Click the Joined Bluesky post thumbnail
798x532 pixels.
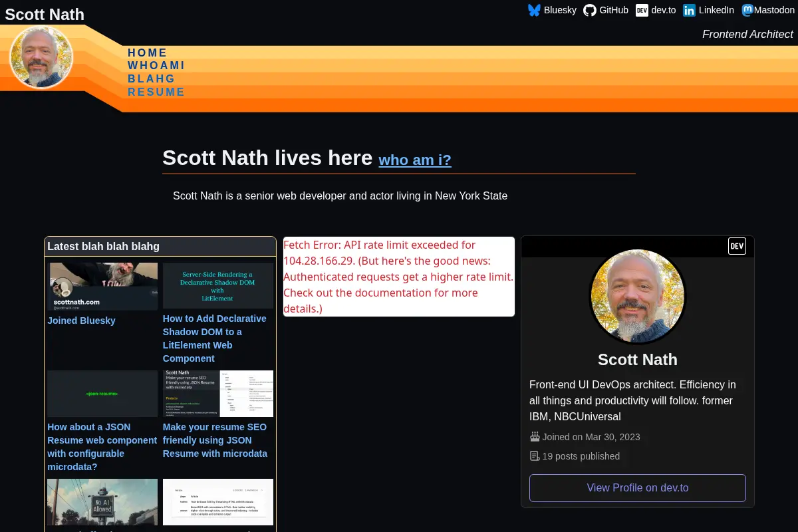[102, 287]
